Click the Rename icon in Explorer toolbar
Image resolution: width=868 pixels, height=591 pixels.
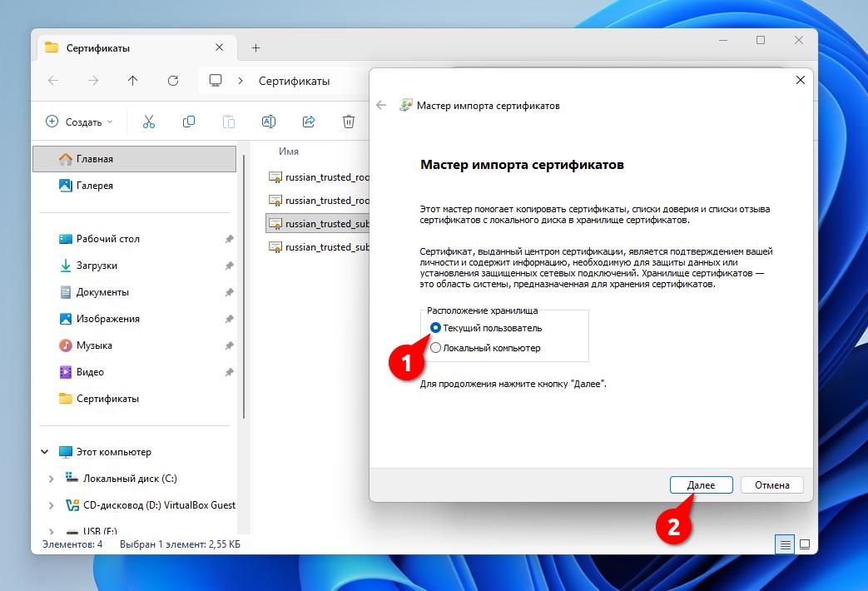pos(269,122)
